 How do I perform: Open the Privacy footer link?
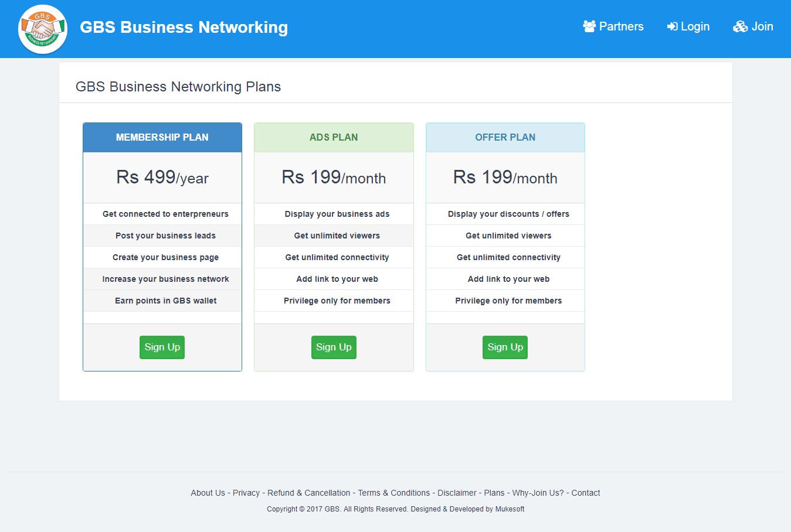(246, 493)
